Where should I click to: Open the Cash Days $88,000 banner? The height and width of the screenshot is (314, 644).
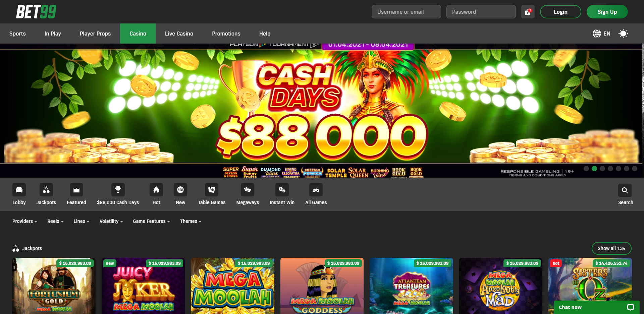point(321,111)
